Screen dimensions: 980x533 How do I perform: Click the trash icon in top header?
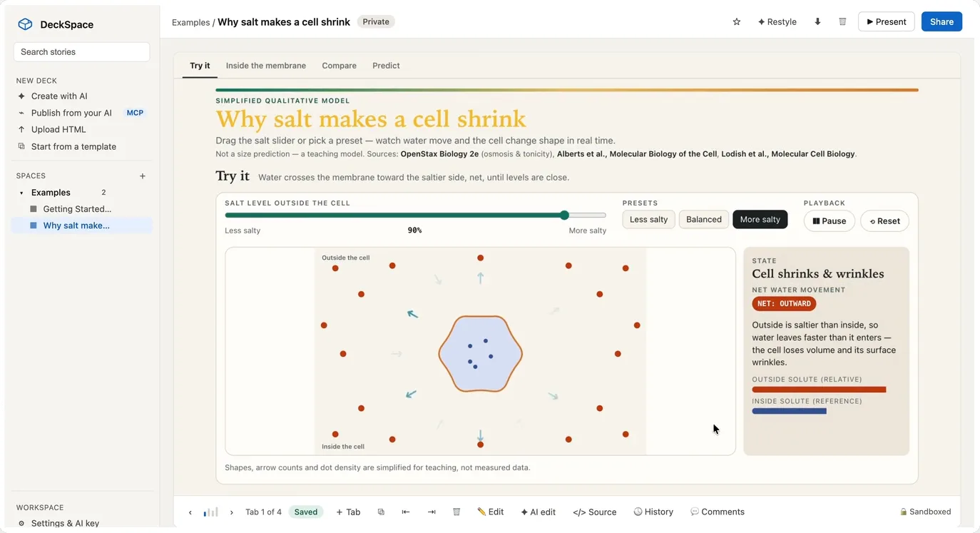click(842, 22)
